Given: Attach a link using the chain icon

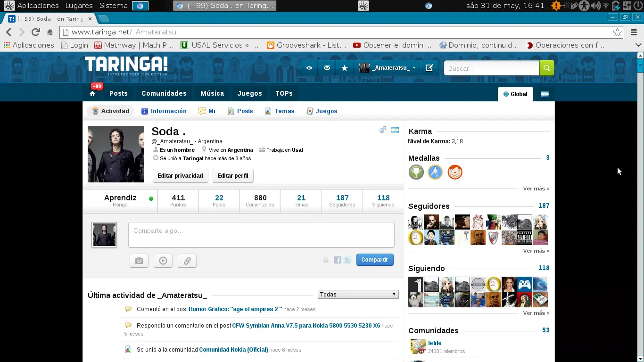Looking at the screenshot, I should tap(187, 261).
